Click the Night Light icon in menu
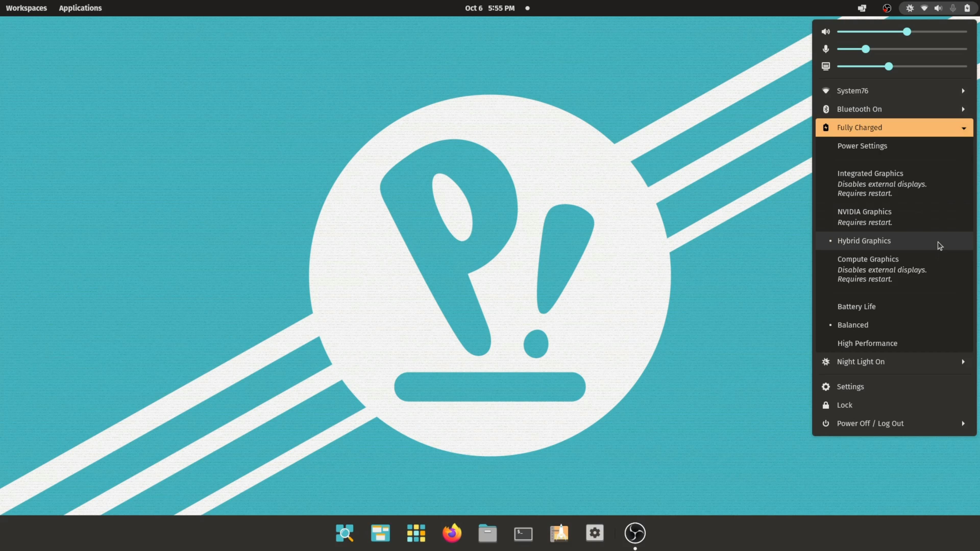The height and width of the screenshot is (551, 980). [x=826, y=362]
